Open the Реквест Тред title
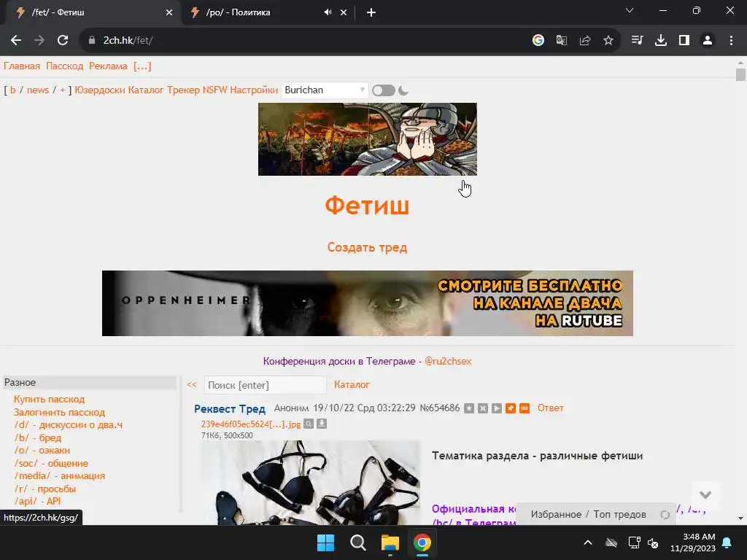Screen dimensions: 747x560 tap(230, 409)
